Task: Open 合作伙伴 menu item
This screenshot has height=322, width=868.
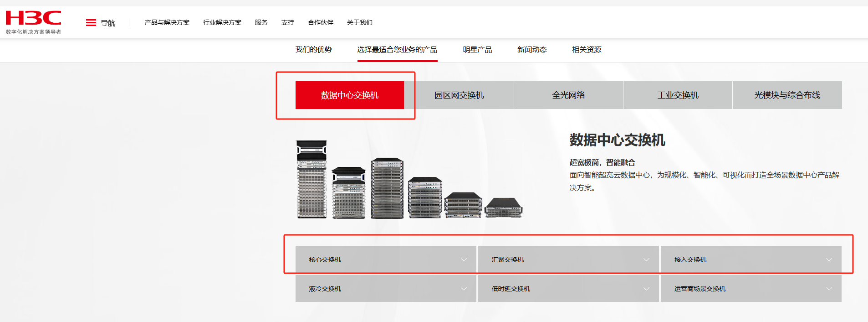Action: 321,22
